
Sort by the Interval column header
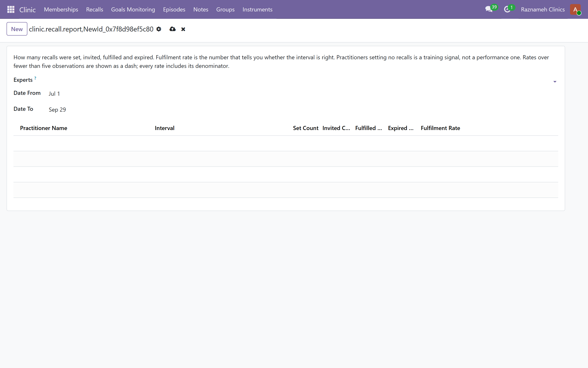coord(165,128)
